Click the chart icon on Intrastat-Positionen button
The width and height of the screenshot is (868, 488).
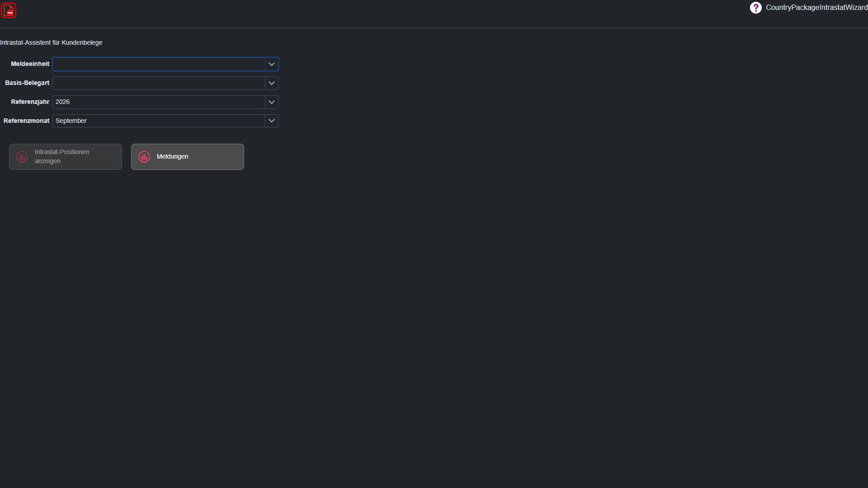click(22, 157)
